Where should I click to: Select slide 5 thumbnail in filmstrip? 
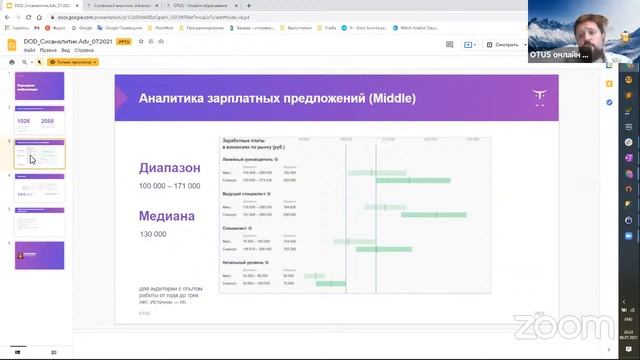pyautogui.click(x=40, y=222)
